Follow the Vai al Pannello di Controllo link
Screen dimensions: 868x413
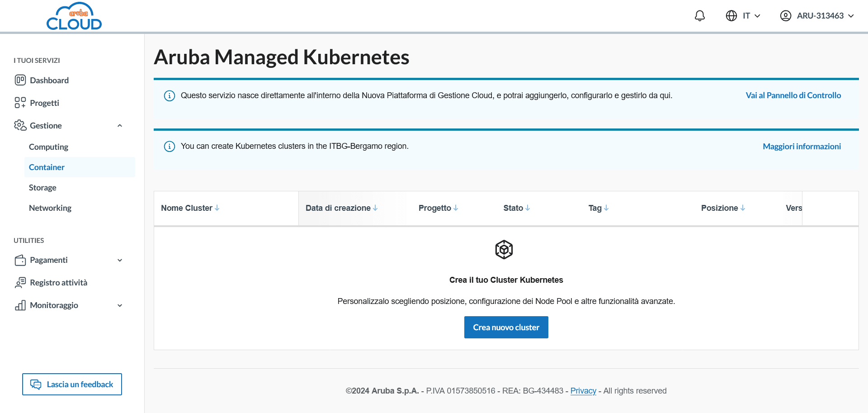(793, 95)
